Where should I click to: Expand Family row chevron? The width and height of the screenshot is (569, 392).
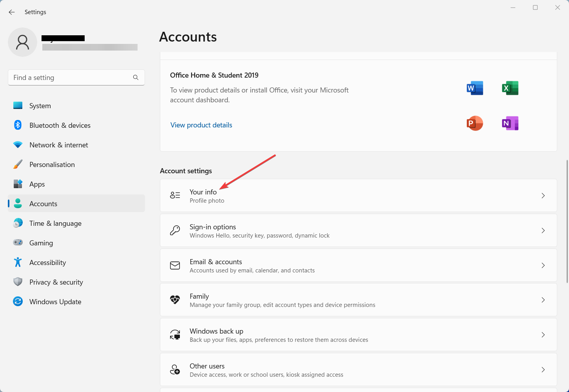pyautogui.click(x=543, y=300)
